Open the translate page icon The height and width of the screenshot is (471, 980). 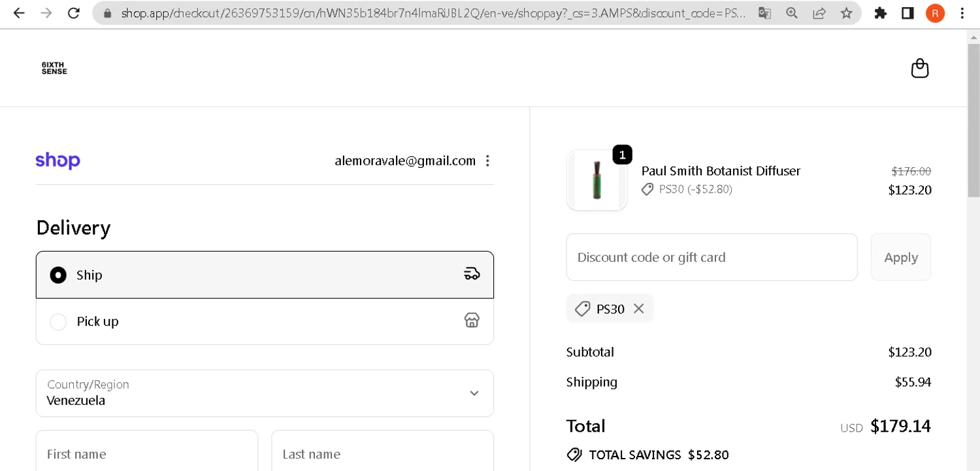[764, 13]
